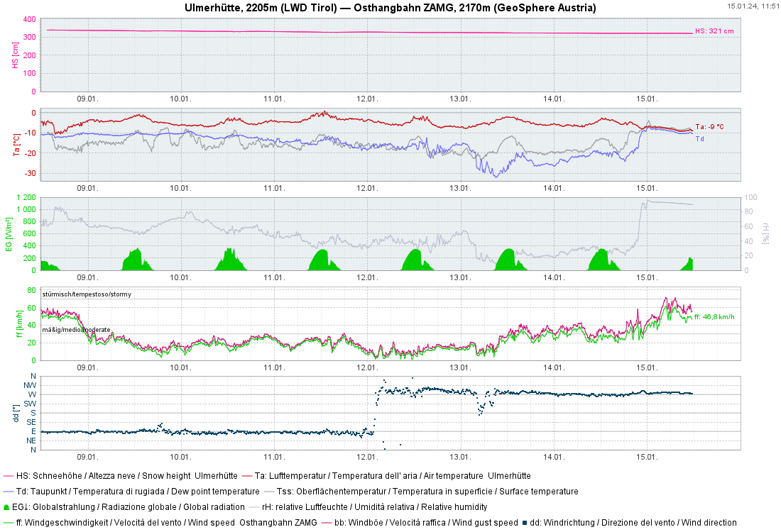Click the timestamp '15.01.24, 11:51'
781x532 pixels.
pos(753,6)
